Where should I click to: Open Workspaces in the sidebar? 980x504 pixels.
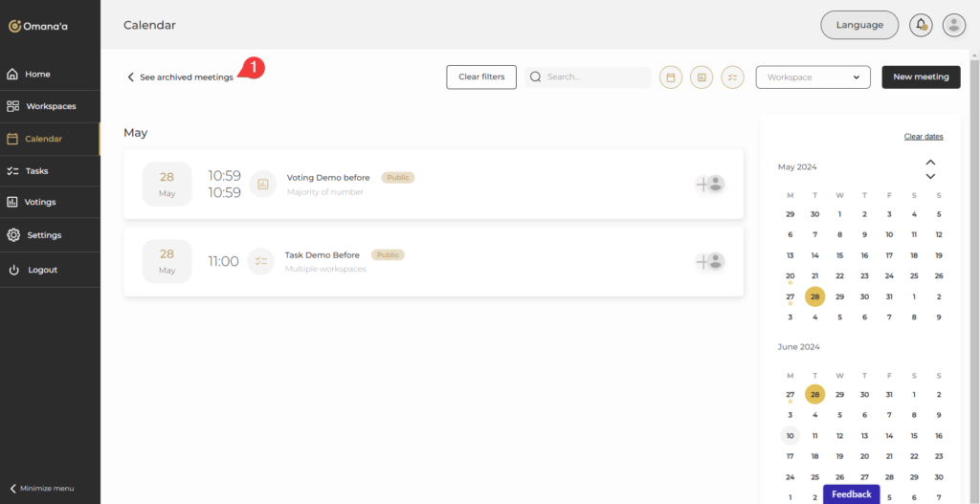point(50,106)
